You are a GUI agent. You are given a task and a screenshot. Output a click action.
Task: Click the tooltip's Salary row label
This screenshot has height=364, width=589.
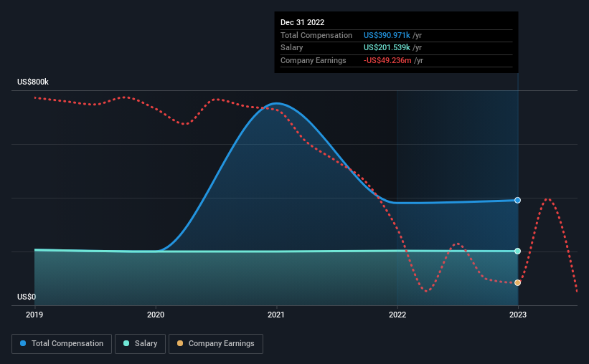(291, 48)
